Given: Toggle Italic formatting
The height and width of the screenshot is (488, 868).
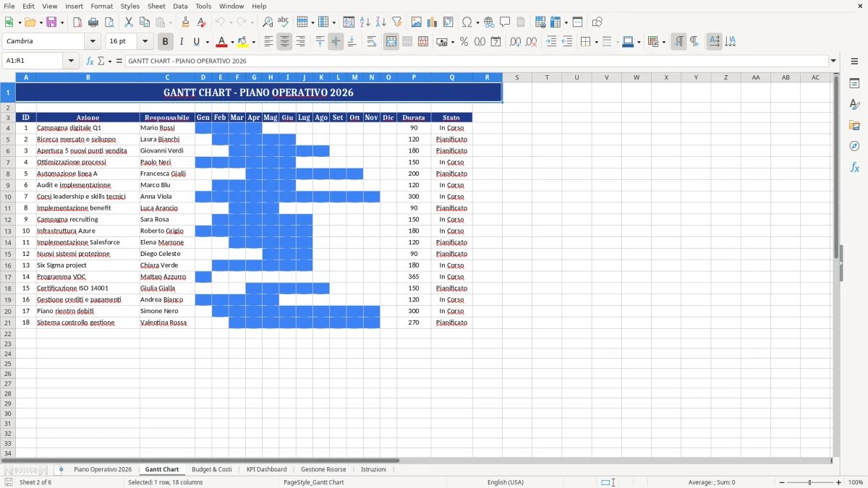Looking at the screenshot, I should pyautogui.click(x=181, y=42).
